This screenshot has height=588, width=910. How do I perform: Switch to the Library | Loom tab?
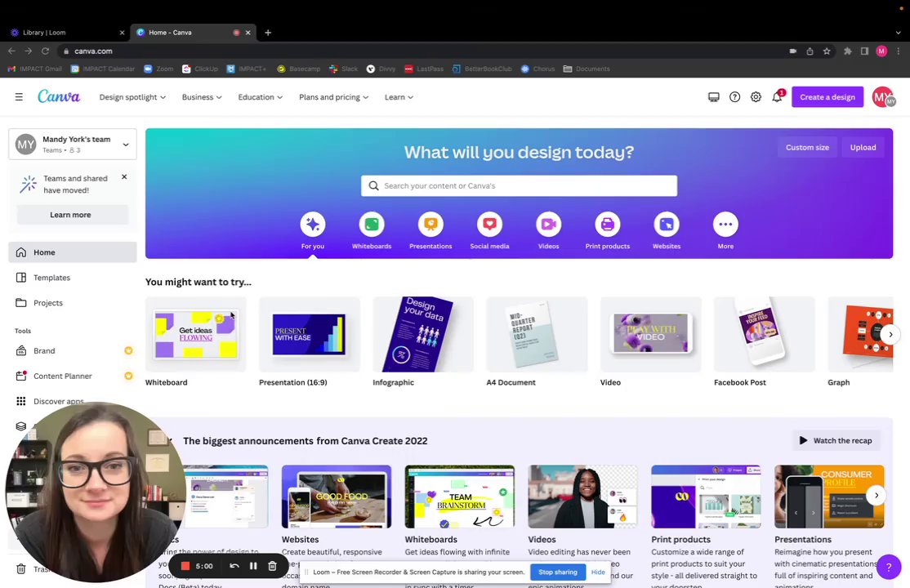tap(65, 33)
